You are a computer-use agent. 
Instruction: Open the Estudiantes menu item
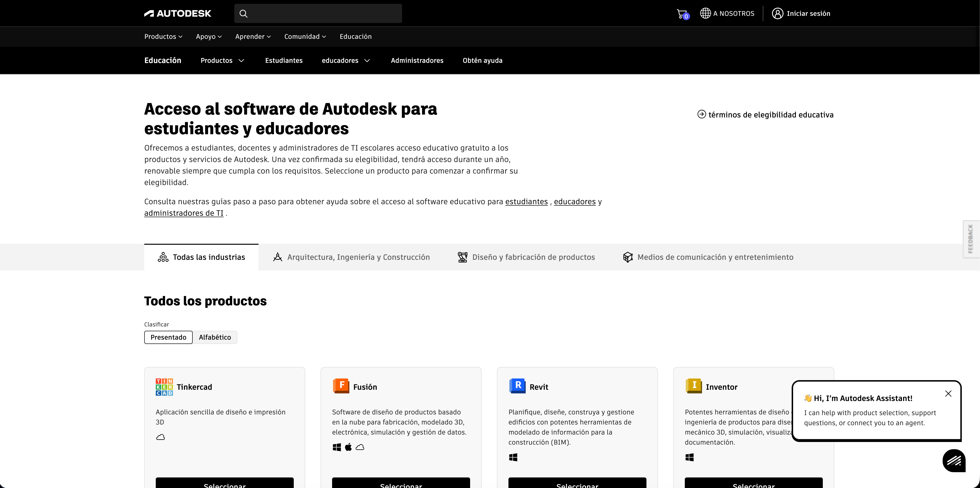click(x=284, y=61)
